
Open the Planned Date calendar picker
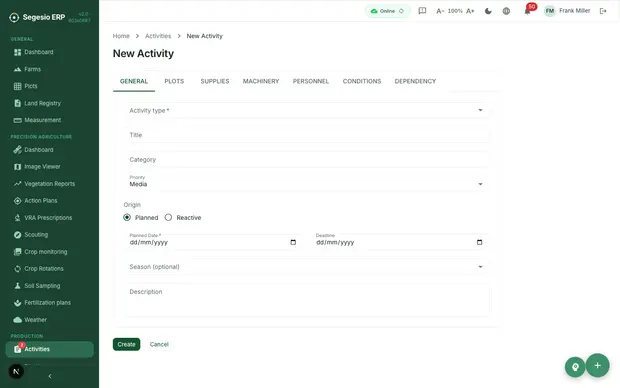point(293,242)
